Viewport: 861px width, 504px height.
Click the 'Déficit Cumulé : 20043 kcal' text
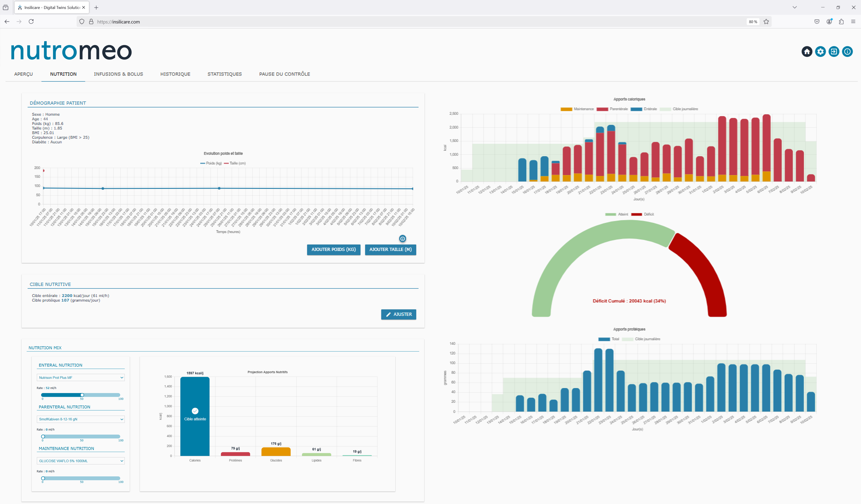tap(629, 301)
